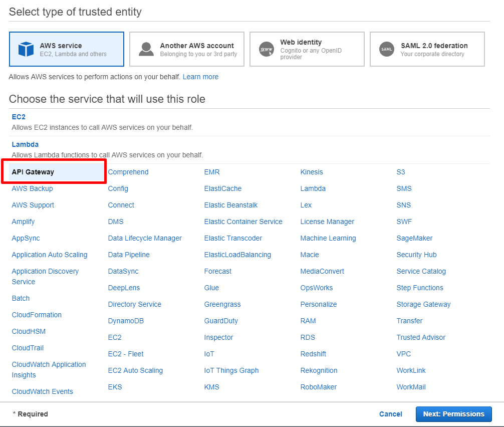504x427 pixels.
Task: Choose Glue service
Action: point(211,288)
